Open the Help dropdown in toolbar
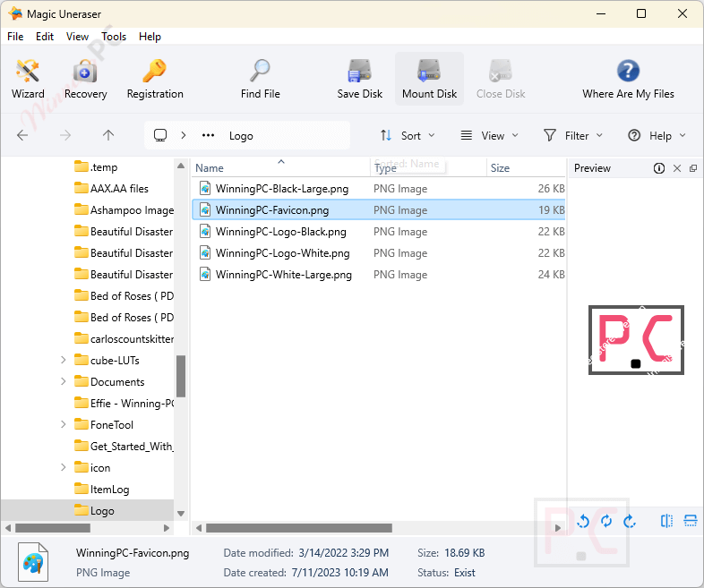 657,135
